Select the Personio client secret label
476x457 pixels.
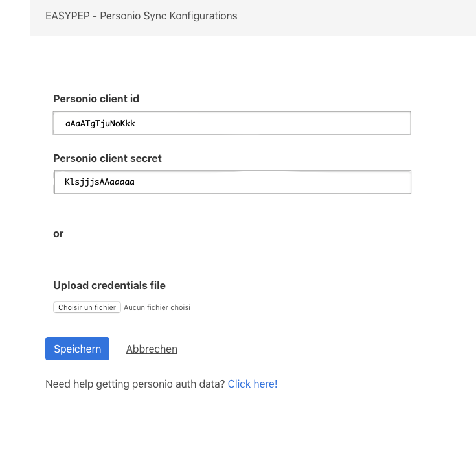pyautogui.click(x=108, y=158)
